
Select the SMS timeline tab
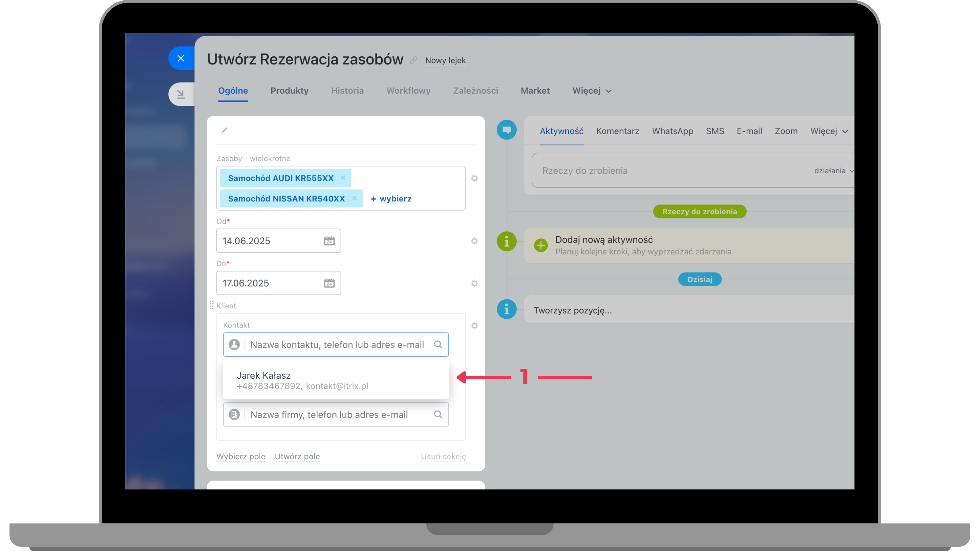pos(715,131)
